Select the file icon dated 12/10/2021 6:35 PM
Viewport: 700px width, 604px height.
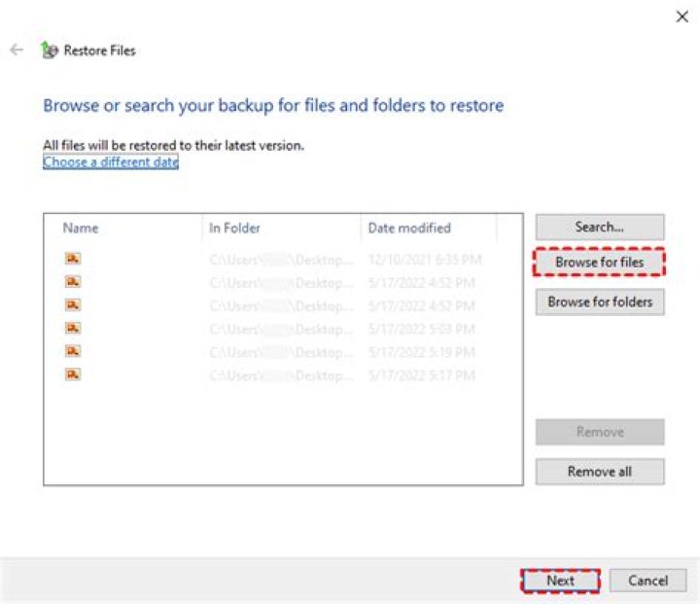[73, 259]
